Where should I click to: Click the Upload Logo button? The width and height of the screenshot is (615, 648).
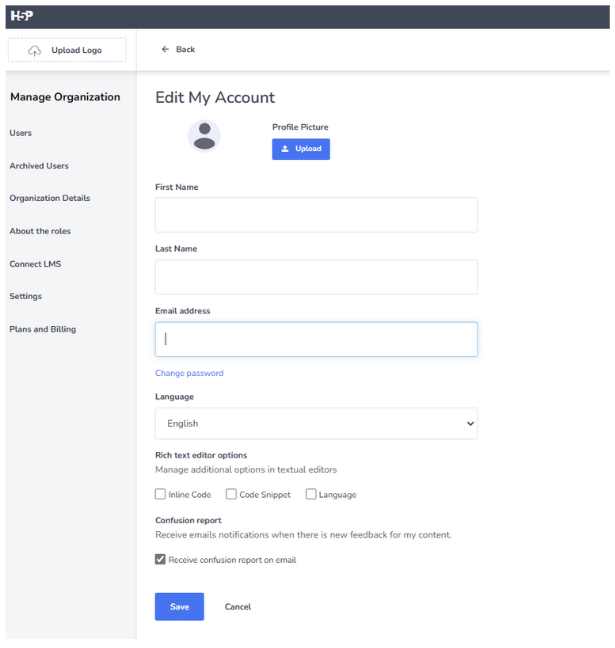[x=67, y=50]
